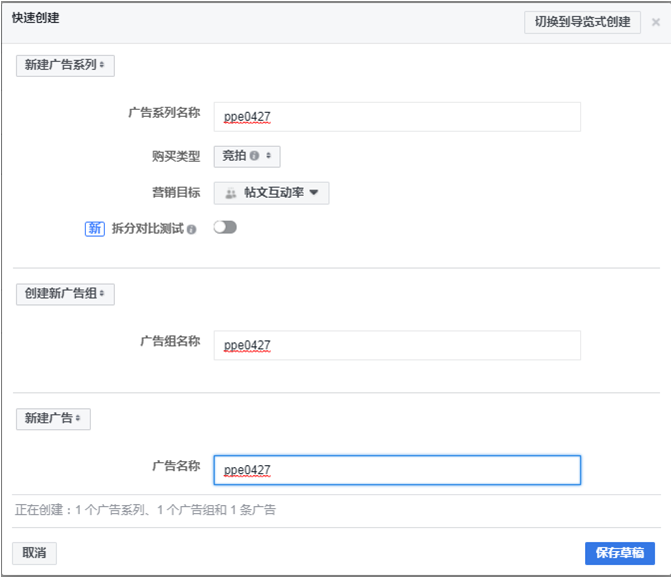
Task: Focus the 广告系列名称 input field
Action: coord(397,117)
